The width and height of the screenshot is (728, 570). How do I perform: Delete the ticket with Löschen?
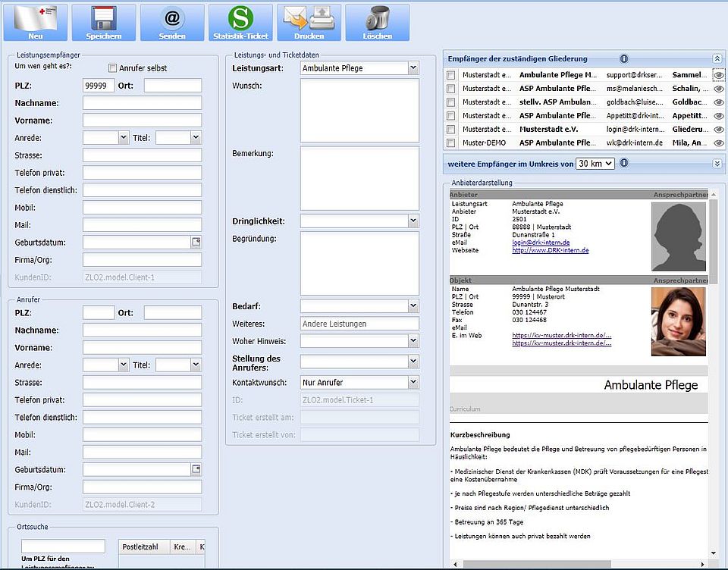click(x=377, y=22)
